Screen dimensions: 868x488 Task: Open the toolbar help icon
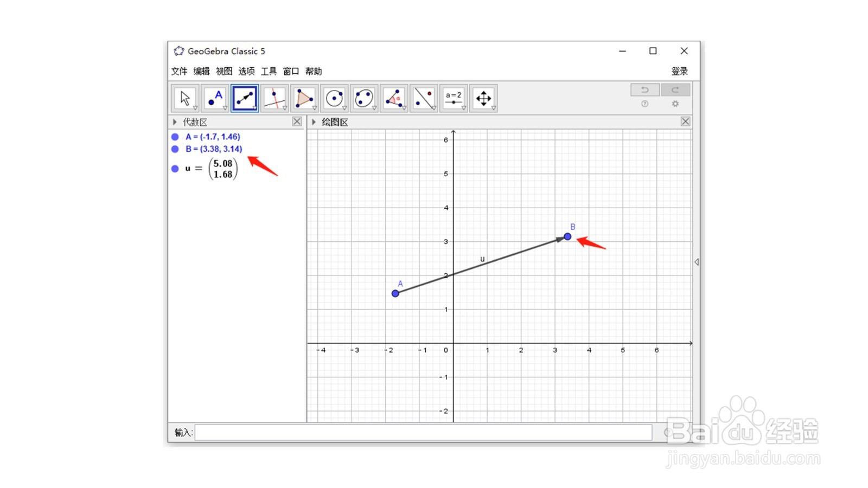point(645,104)
